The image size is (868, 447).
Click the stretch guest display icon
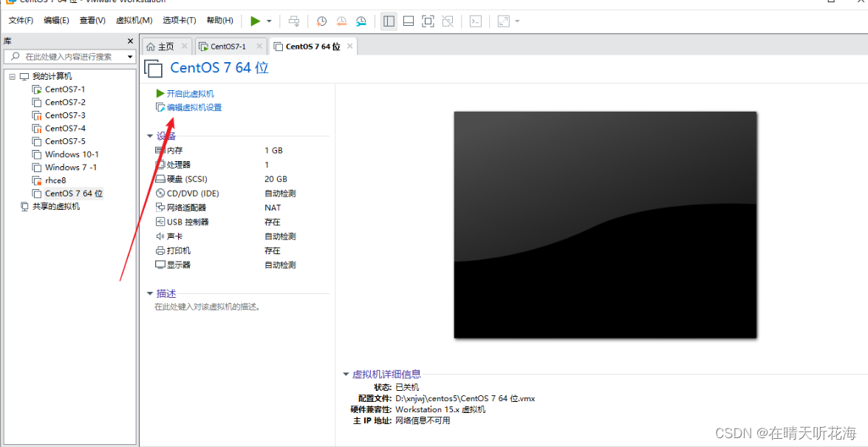tap(503, 21)
